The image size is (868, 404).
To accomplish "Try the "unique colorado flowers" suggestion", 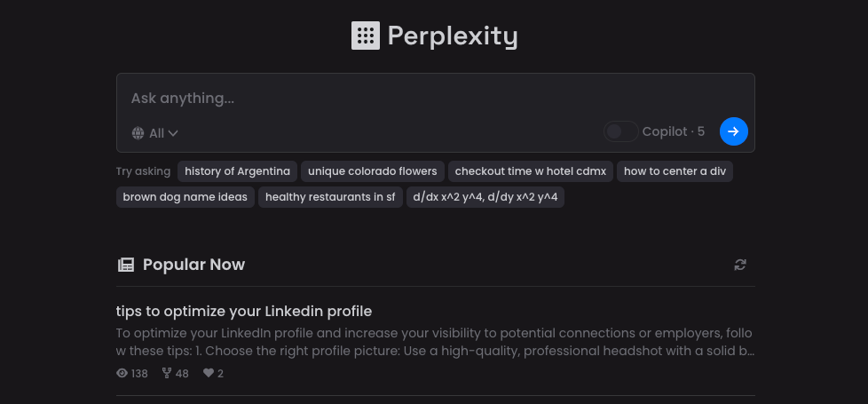I will pos(372,171).
